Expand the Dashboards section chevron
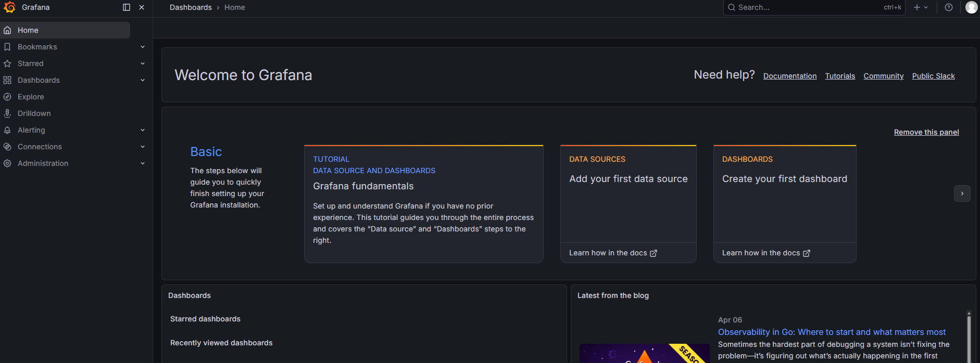The width and height of the screenshot is (980, 363). click(x=143, y=80)
